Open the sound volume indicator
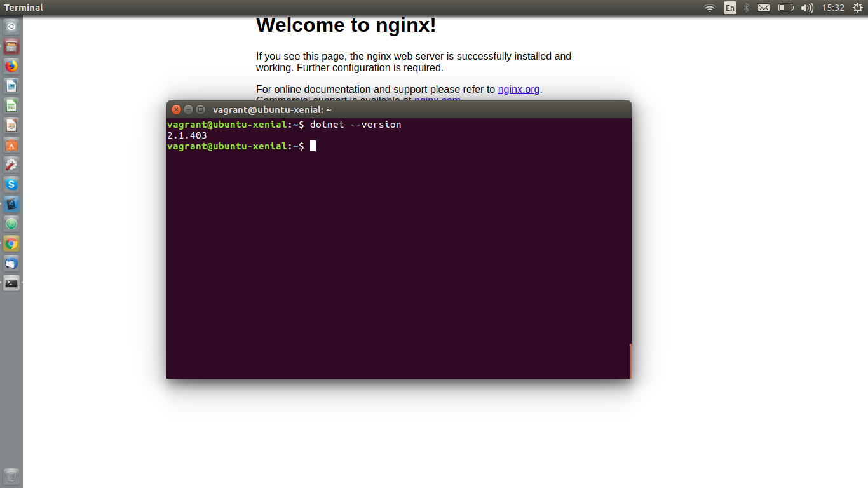Image resolution: width=868 pixels, height=488 pixels. 806,8
